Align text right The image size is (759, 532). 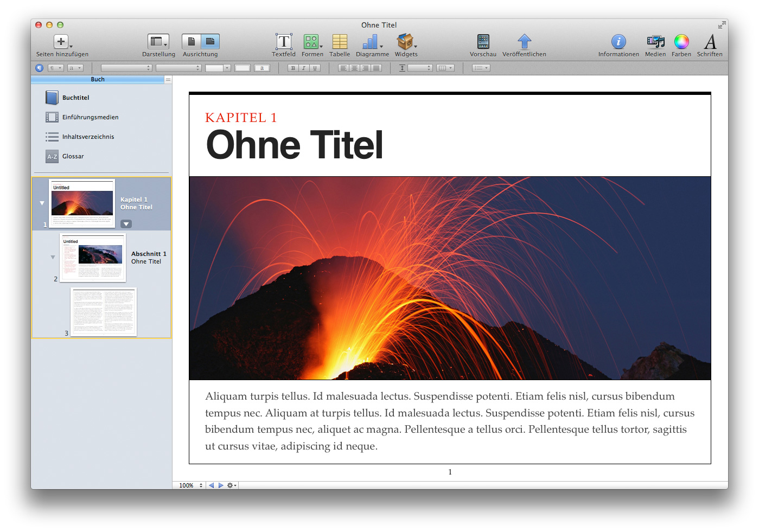[x=365, y=68]
